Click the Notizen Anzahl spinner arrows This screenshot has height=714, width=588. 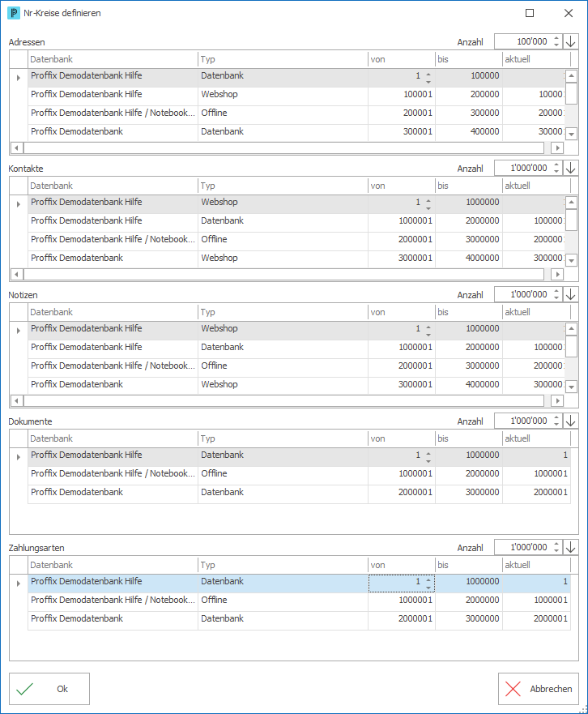[556, 295]
